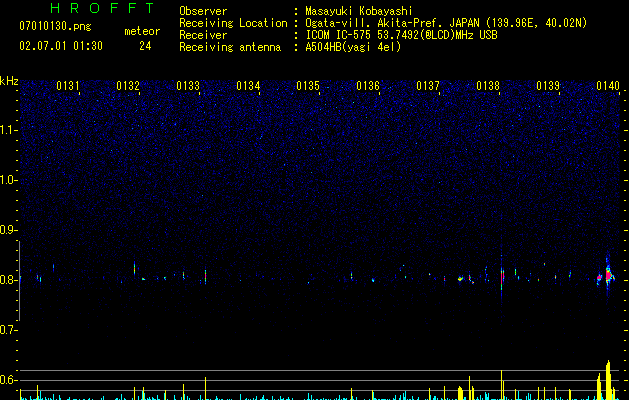The height and width of the screenshot is (400, 629).
Task: Select the filename 07010130.png
Action: pyautogui.click(x=55, y=26)
